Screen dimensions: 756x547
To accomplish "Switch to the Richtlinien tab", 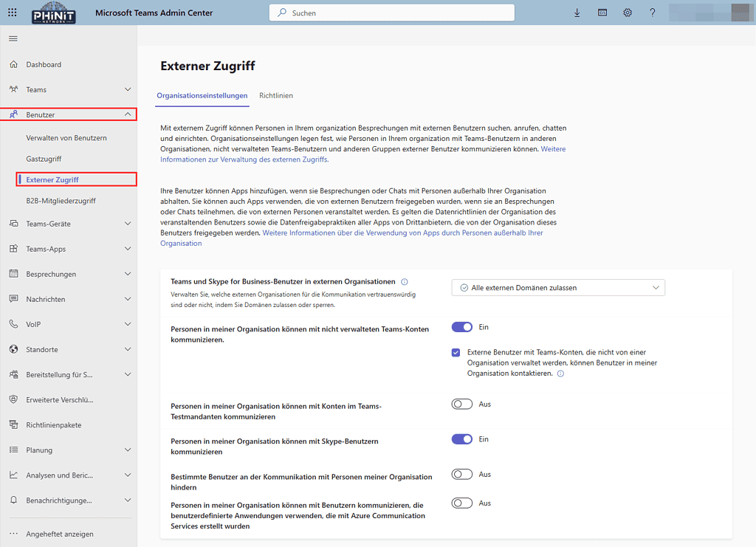I will 275,95.
